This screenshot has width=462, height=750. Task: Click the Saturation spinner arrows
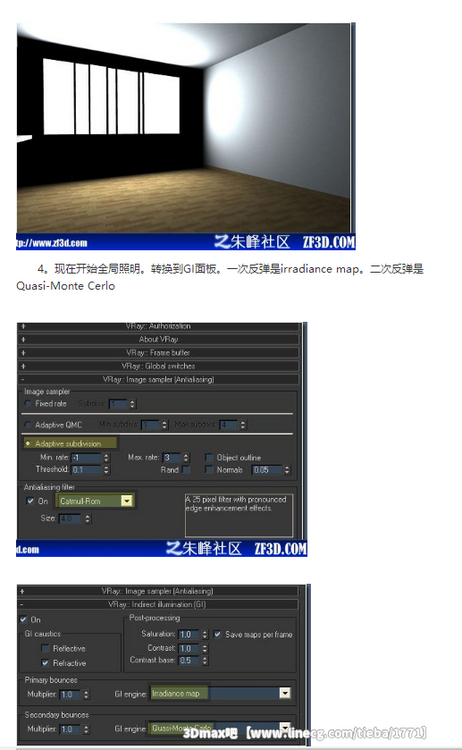(205, 634)
